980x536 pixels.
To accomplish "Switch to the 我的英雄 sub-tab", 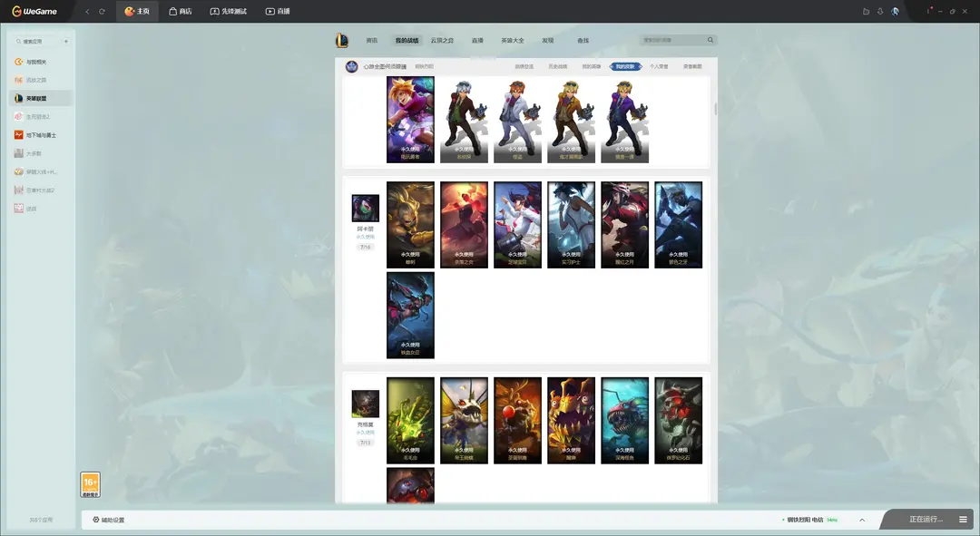I will pyautogui.click(x=592, y=66).
